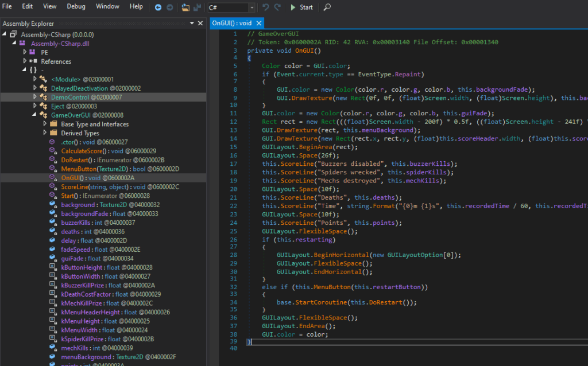
Task: Click the Redo toolbar icon
Action: (278, 7)
